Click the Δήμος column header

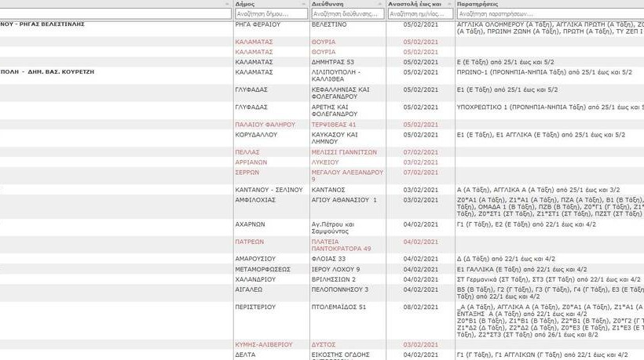245,4
